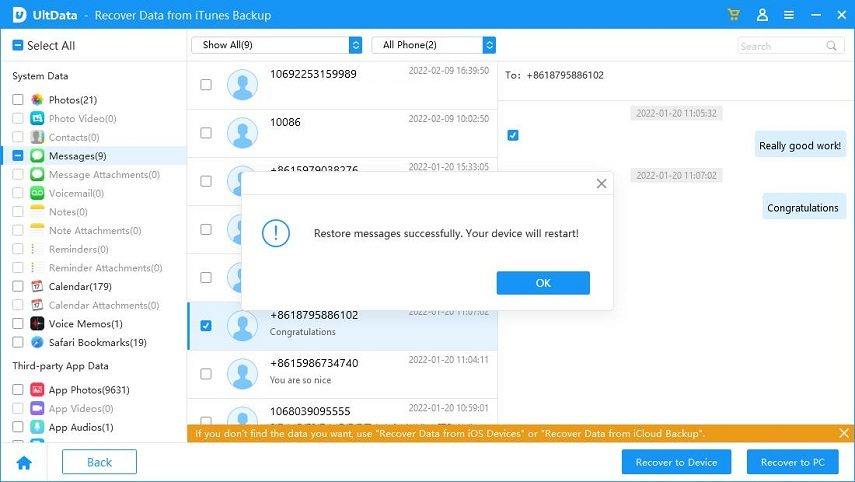Viewport: 855px width, 482px height.
Task: Click the 'Congratulations' chat bubble
Action: 803,208
